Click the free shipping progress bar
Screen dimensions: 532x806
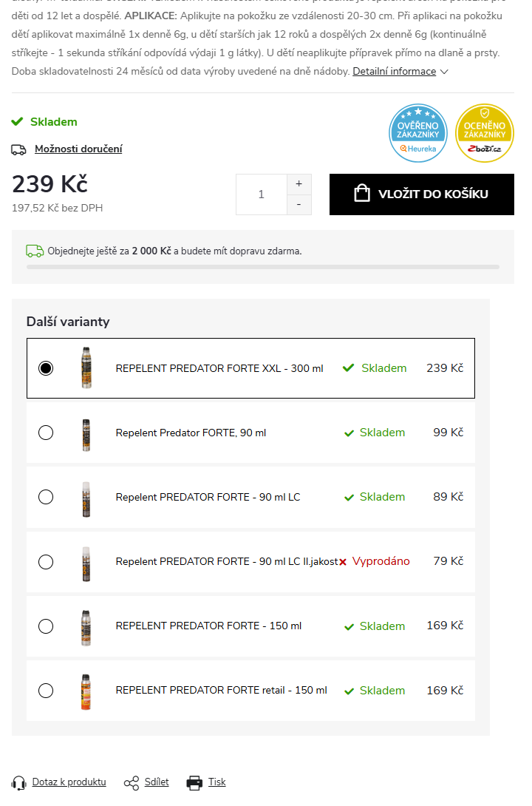point(263,267)
